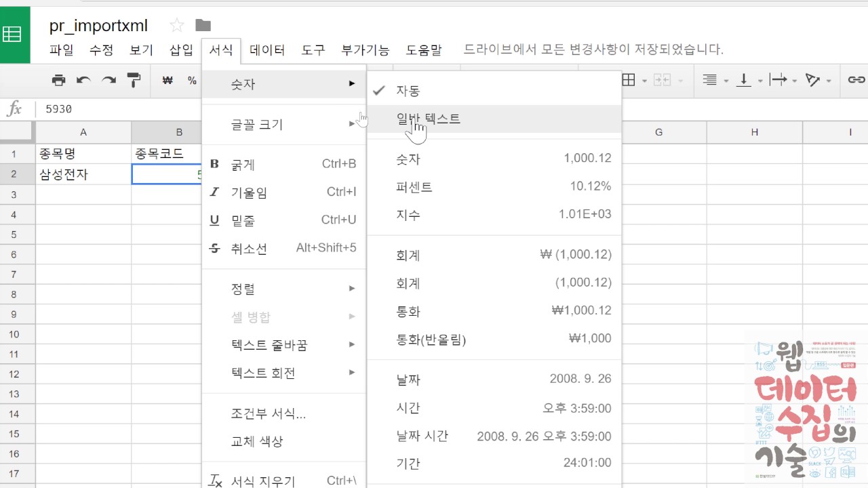This screenshot has height=488, width=868.
Task: Open the text wrapping dropdown arrow
Action: (x=795, y=81)
